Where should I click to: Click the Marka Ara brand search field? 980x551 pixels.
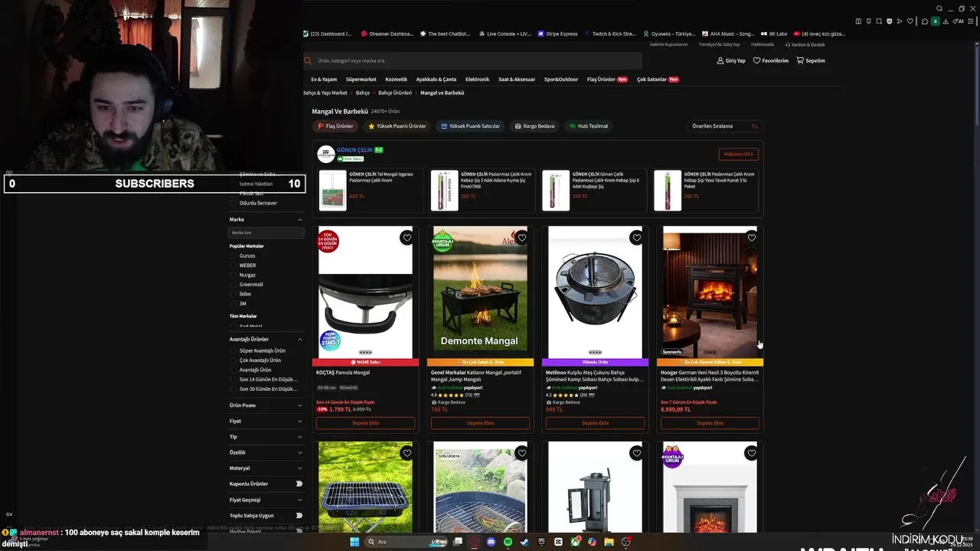tap(266, 233)
